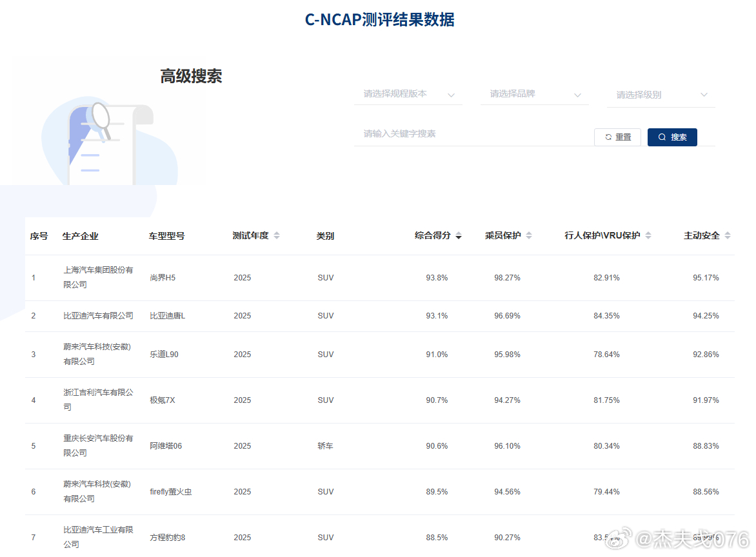Select the 尚界H5 model cell

163,278
